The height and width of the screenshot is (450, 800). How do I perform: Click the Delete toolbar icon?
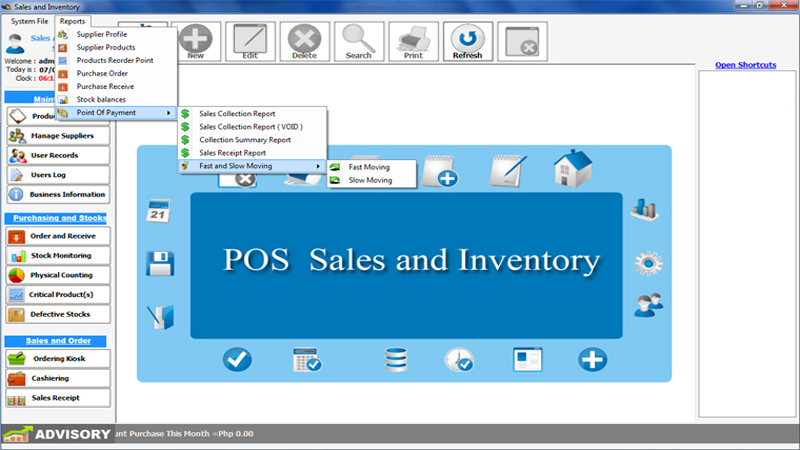304,43
